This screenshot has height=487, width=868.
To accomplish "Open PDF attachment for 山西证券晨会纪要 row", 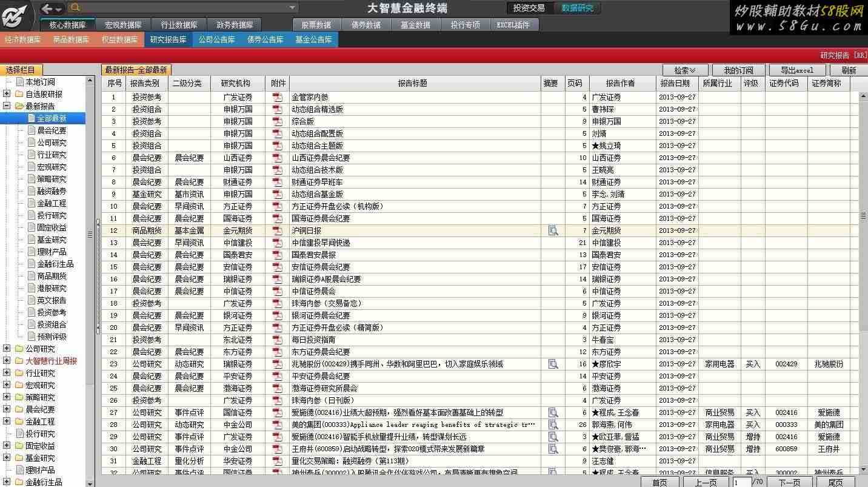I will pos(278,158).
